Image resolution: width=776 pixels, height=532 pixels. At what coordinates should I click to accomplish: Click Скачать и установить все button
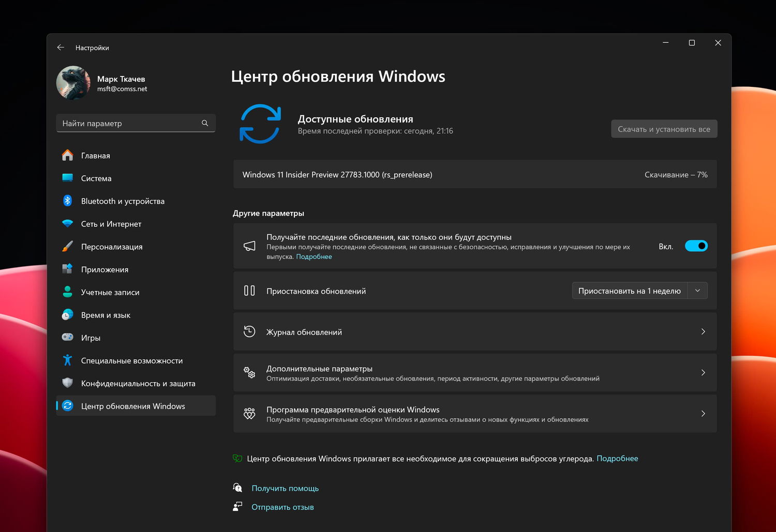(x=664, y=128)
